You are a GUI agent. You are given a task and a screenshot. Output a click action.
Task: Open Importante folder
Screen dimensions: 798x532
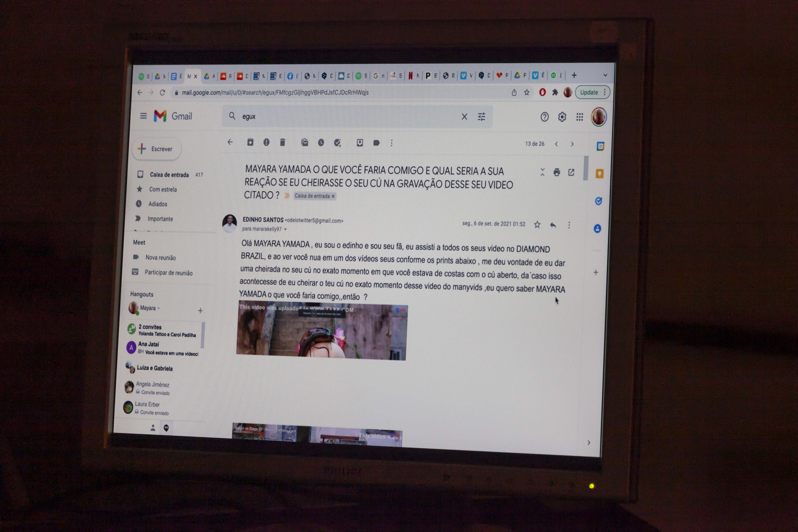(160, 219)
